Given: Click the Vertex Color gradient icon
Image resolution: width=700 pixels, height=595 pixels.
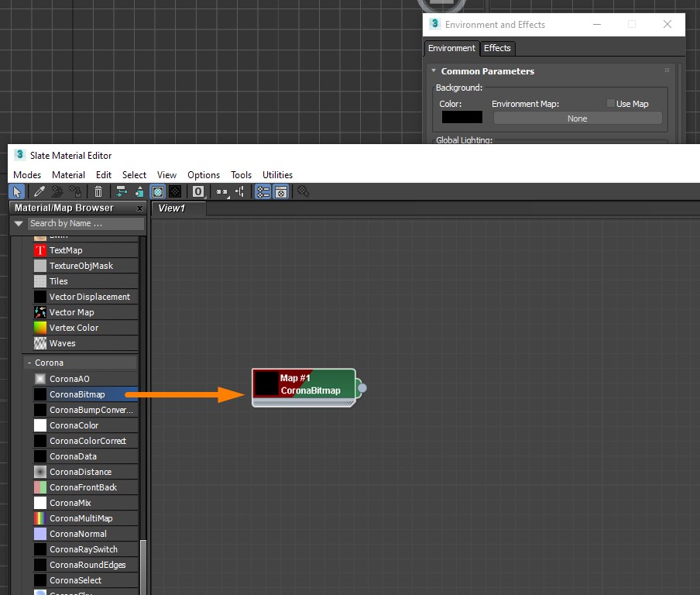Looking at the screenshot, I should tap(40, 328).
